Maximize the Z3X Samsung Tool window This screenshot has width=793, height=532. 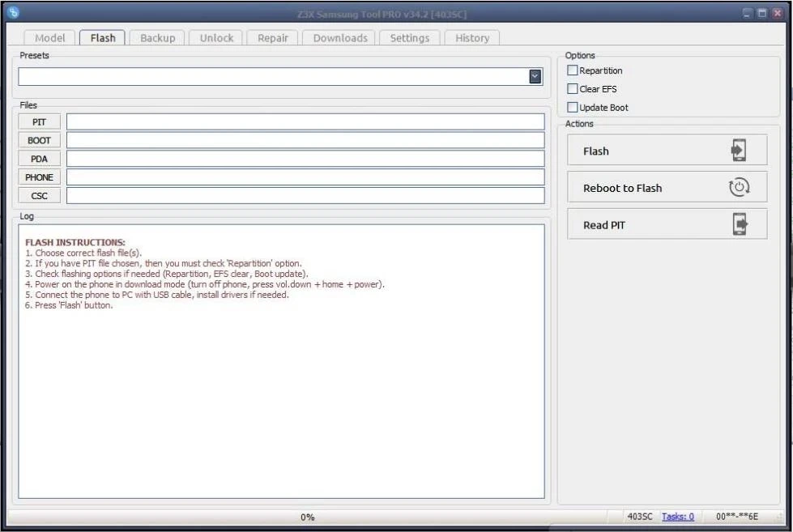pos(762,13)
